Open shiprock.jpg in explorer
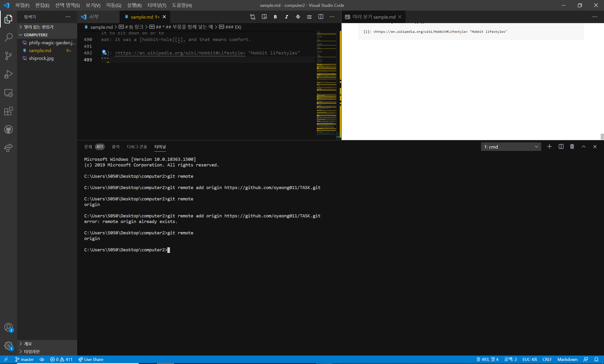Image resolution: width=604 pixels, height=364 pixels. coord(47,58)
